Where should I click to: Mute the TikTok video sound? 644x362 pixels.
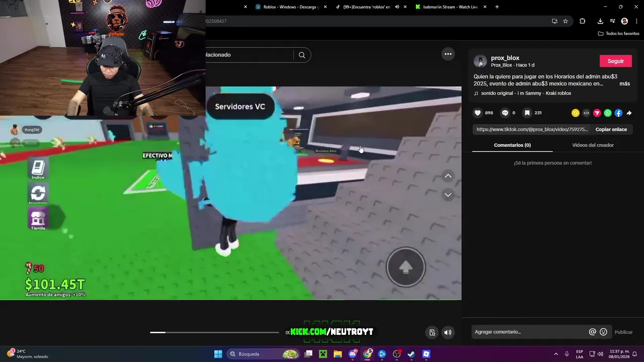tap(448, 332)
